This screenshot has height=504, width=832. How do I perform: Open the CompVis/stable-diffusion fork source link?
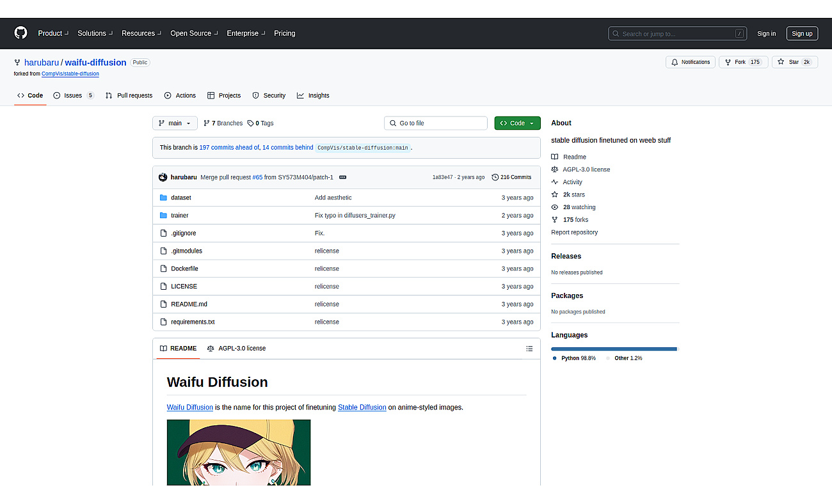70,74
